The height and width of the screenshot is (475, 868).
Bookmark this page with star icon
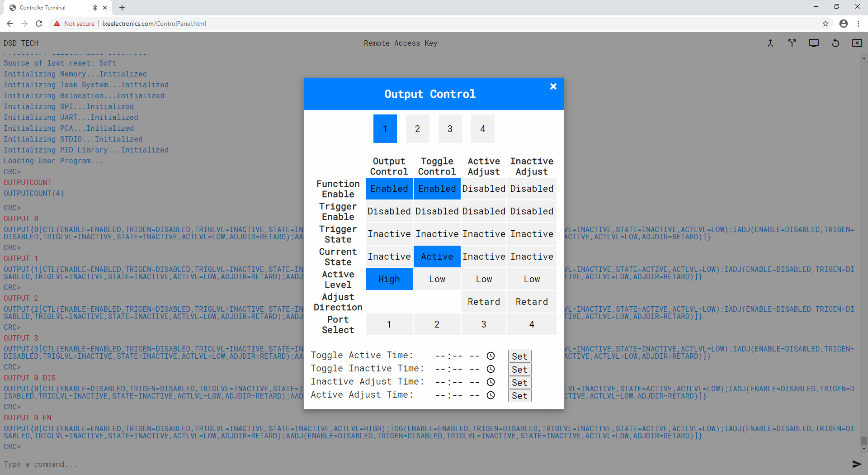826,24
